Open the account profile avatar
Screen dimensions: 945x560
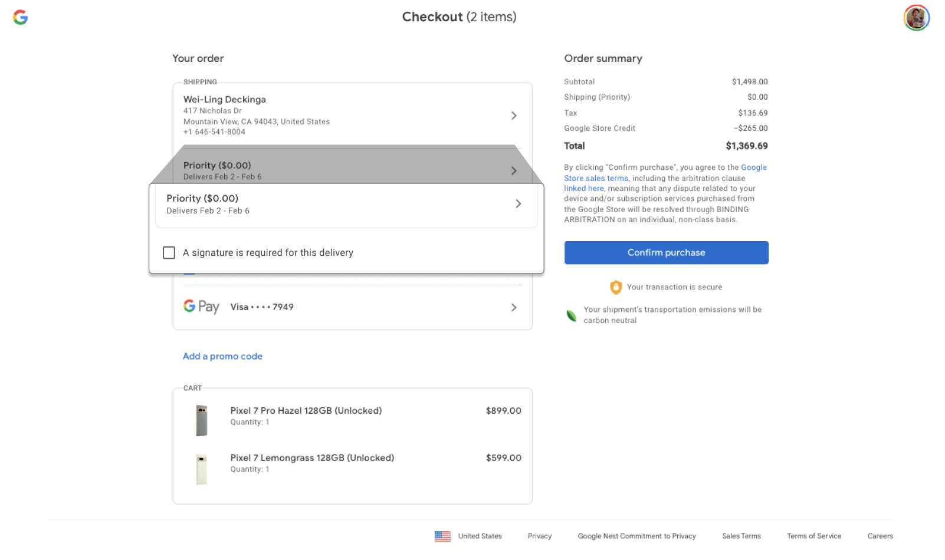click(x=916, y=18)
